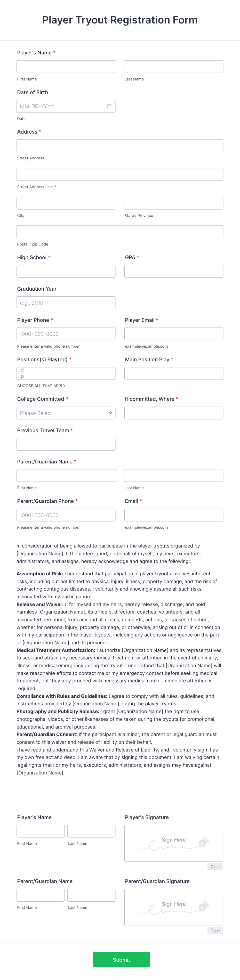Click the Street Address field

point(120,145)
